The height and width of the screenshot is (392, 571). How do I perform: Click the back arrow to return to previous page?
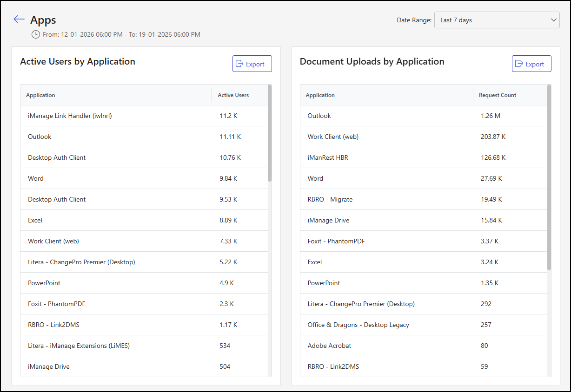click(19, 19)
